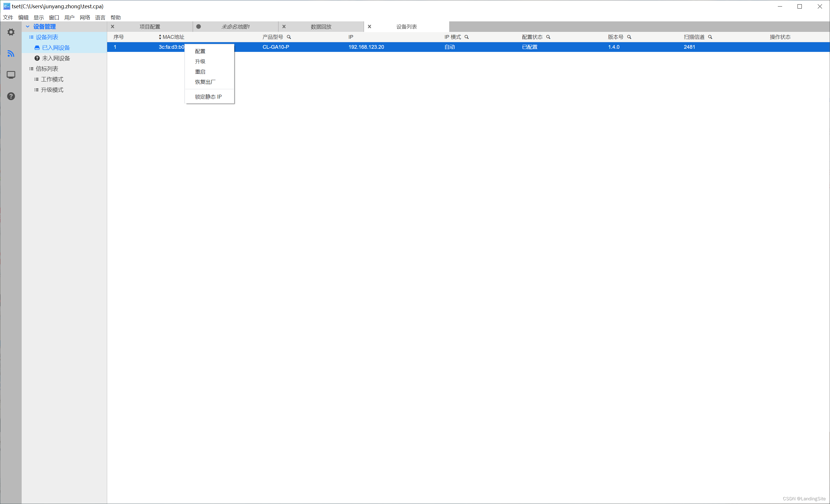The width and height of the screenshot is (830, 504).
Task: Open the 帮助 menu
Action: 115,17
